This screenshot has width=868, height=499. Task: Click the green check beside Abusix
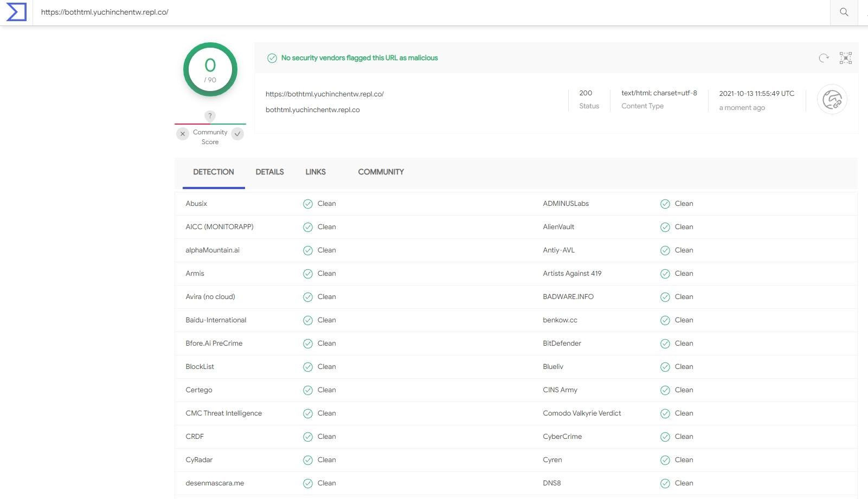click(x=308, y=204)
